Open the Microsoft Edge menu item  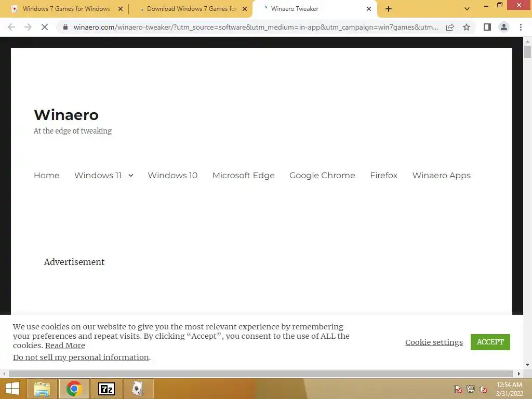point(243,176)
